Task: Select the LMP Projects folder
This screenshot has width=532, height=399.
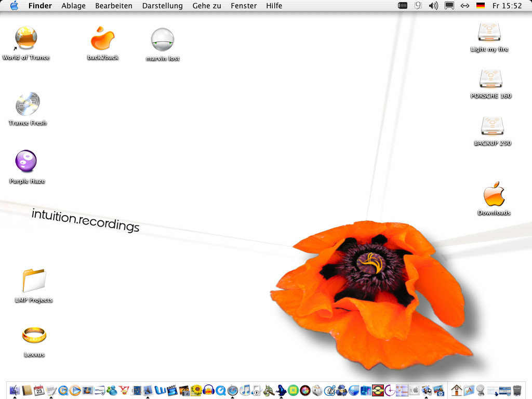Action: pyautogui.click(x=34, y=281)
